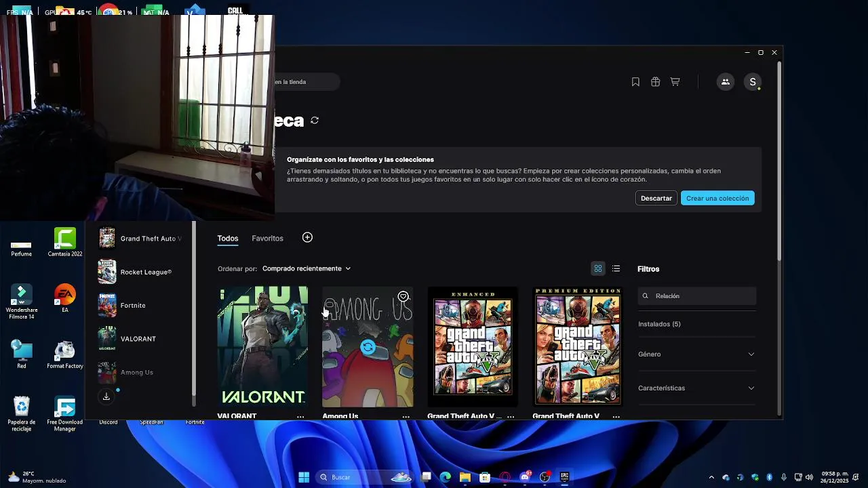The height and width of the screenshot is (488, 868).
Task: Switch to list view
Action: point(616,269)
